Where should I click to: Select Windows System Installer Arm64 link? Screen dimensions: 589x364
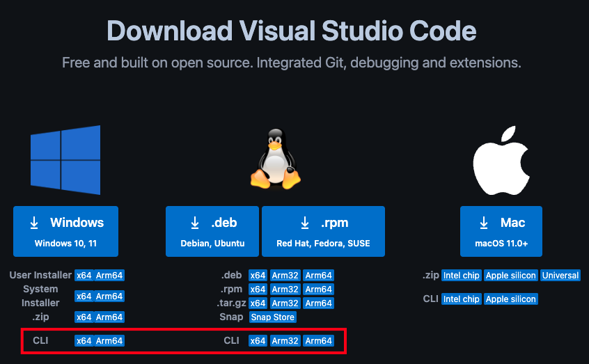tap(109, 296)
